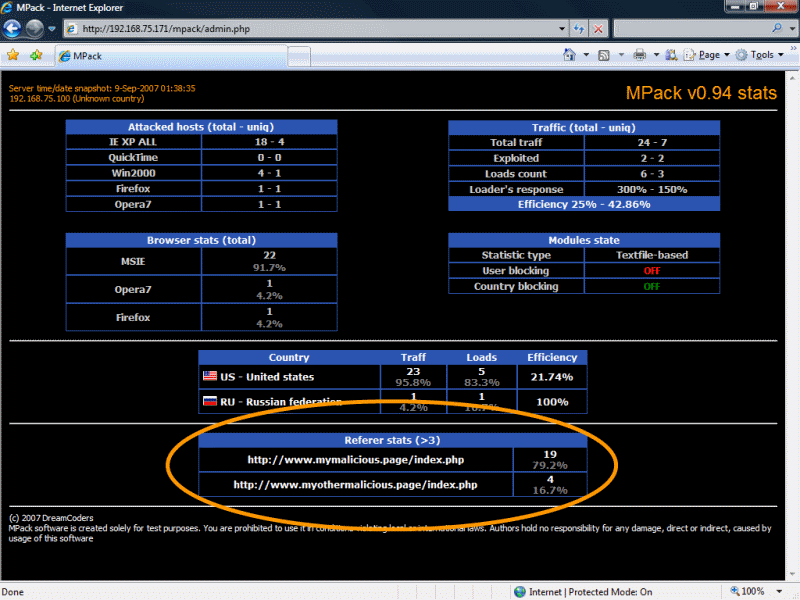Image resolution: width=800 pixels, height=600 pixels.
Task: Click the Internet Explorer title bar icon
Action: pos(7,7)
